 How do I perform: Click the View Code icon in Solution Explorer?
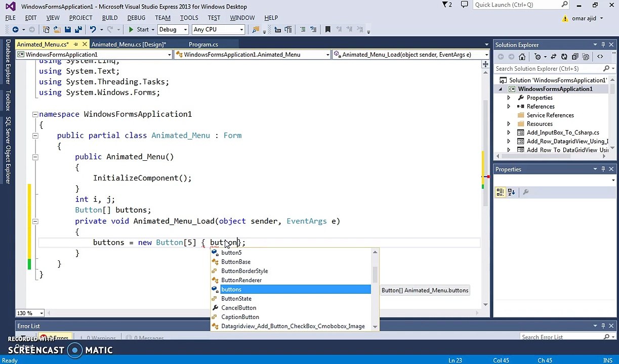(x=600, y=57)
